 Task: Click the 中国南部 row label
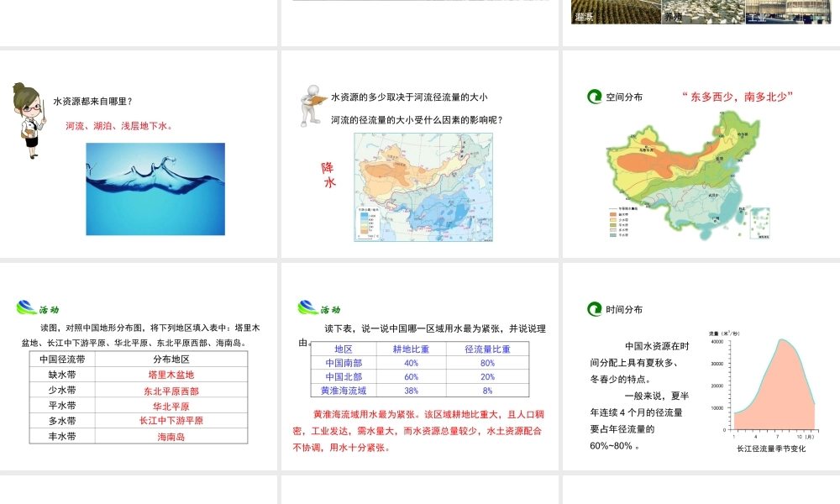(344, 363)
